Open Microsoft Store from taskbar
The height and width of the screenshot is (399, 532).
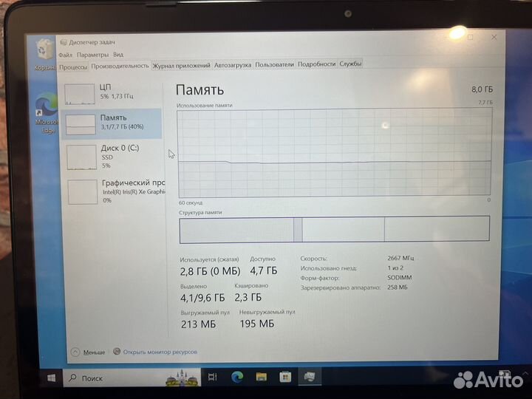285,377
